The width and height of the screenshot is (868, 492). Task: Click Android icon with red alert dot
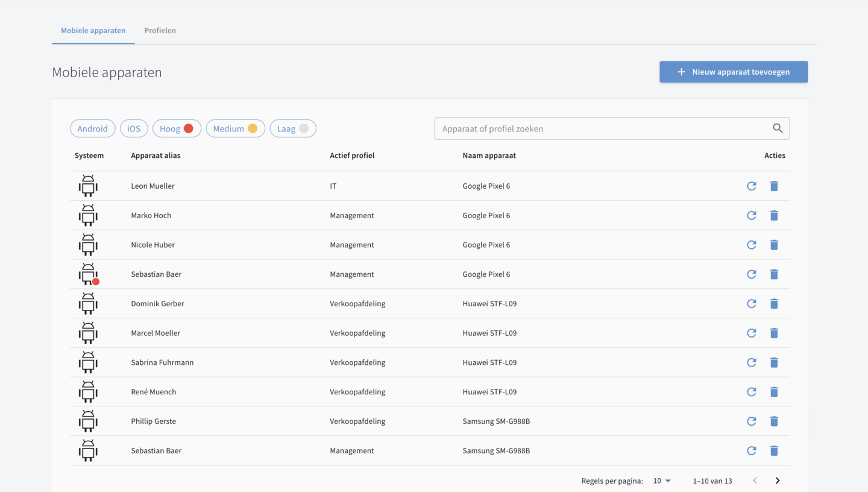(89, 274)
